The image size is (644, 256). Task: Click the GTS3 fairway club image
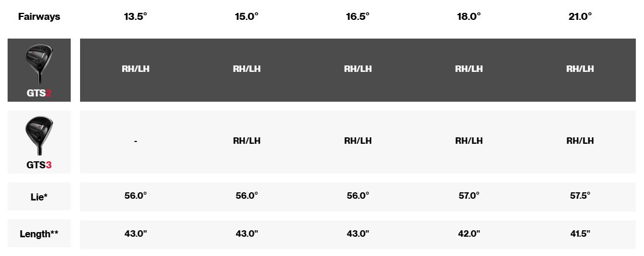(x=39, y=136)
